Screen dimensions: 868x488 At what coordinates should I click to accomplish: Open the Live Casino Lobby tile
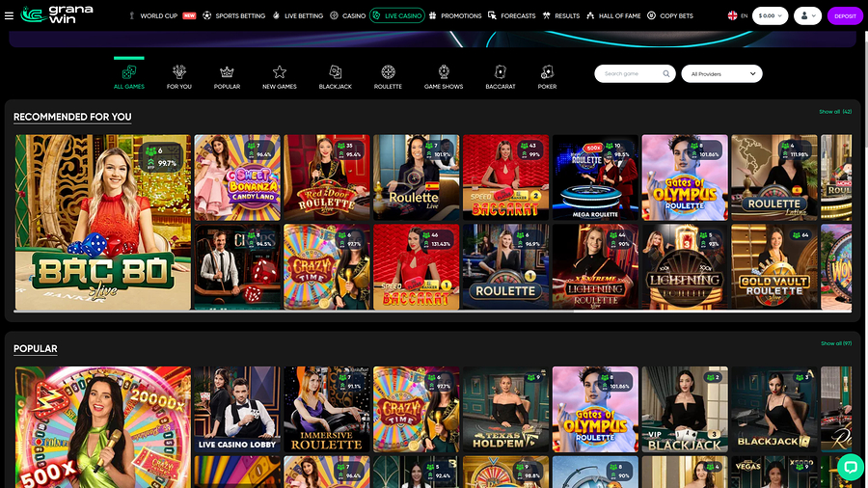(x=237, y=409)
